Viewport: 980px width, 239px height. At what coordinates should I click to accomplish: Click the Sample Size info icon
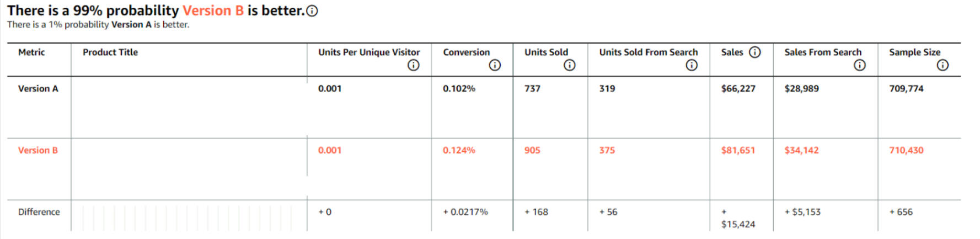(x=942, y=65)
